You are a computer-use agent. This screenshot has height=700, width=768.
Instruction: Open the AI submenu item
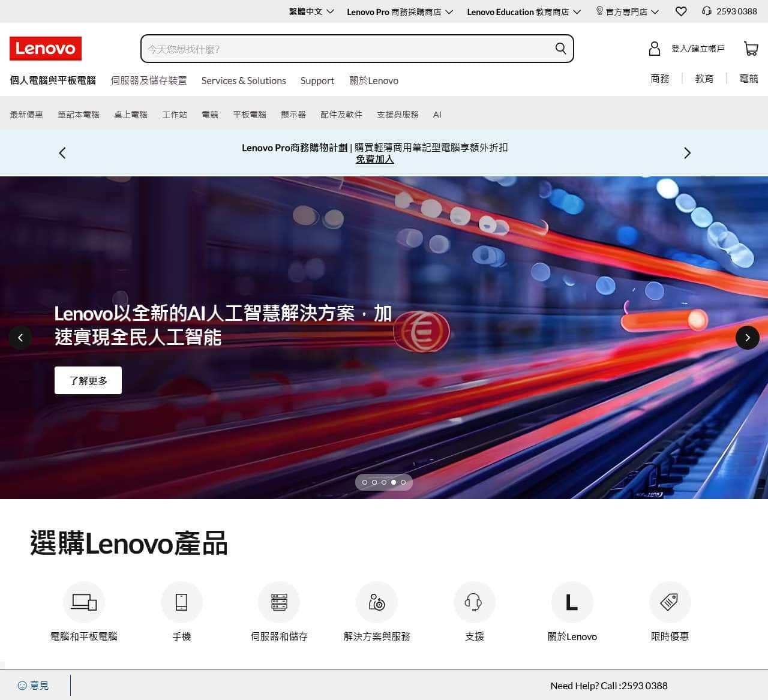coord(437,115)
